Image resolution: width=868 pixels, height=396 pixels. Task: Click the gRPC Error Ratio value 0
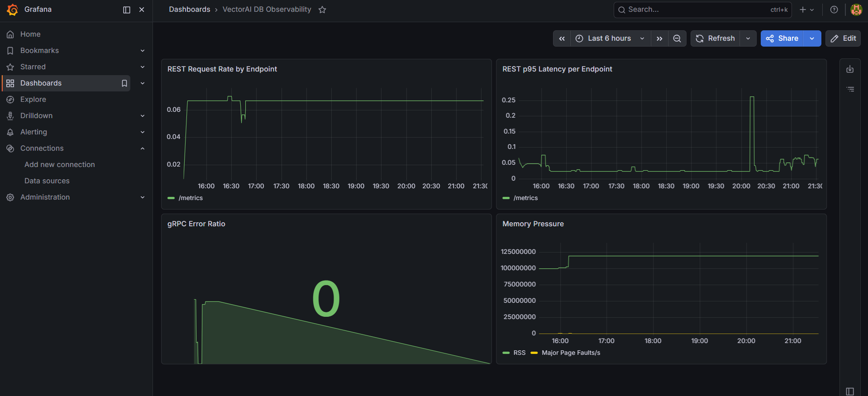326,299
